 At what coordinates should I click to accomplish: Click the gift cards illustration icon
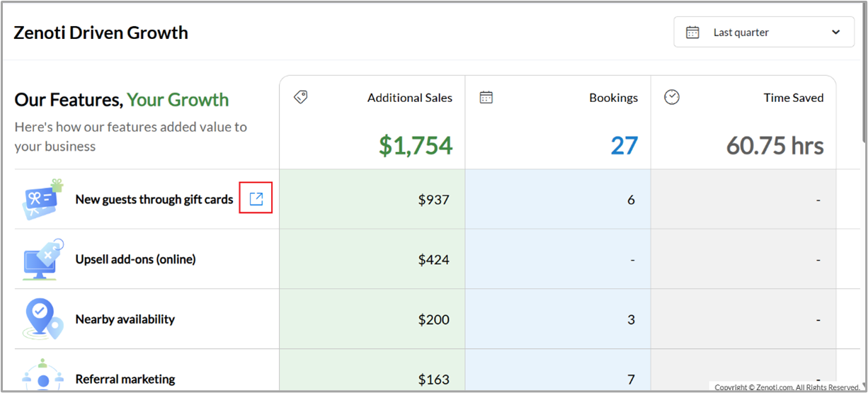coord(42,199)
